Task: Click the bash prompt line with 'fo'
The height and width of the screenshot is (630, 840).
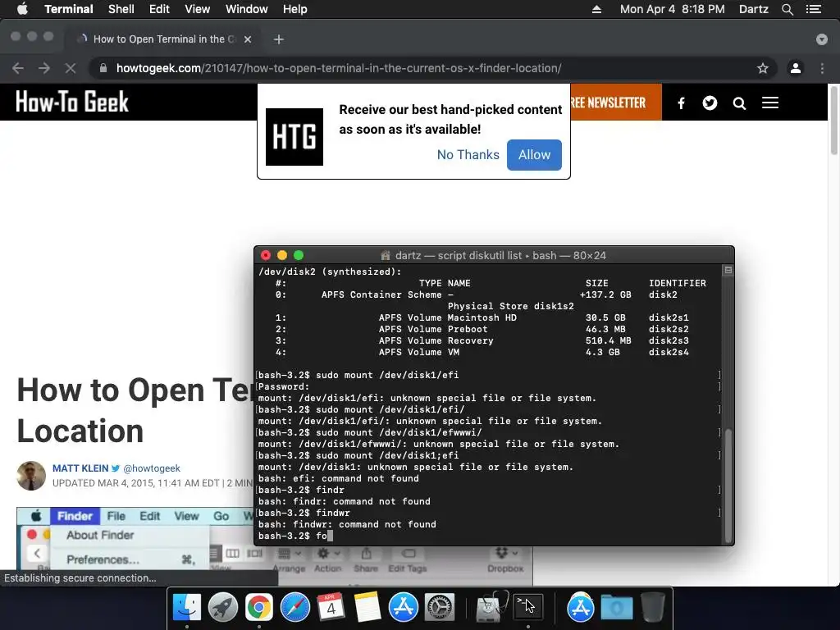Action: pos(295,536)
